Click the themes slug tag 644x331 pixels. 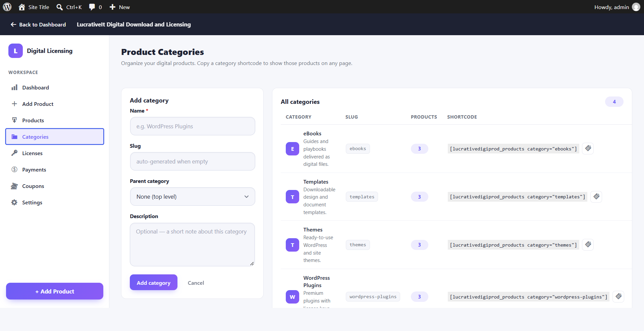(x=358, y=245)
